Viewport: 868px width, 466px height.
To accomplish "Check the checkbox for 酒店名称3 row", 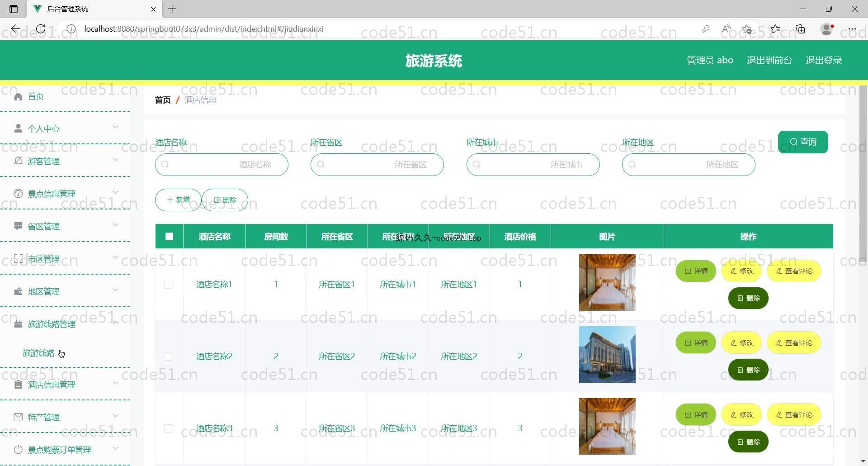I will point(168,428).
